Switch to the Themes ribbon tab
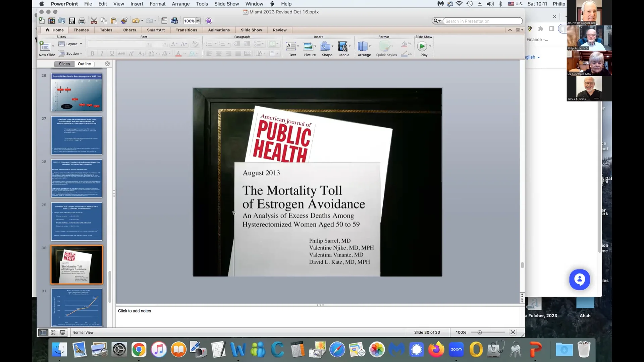 click(81, 30)
